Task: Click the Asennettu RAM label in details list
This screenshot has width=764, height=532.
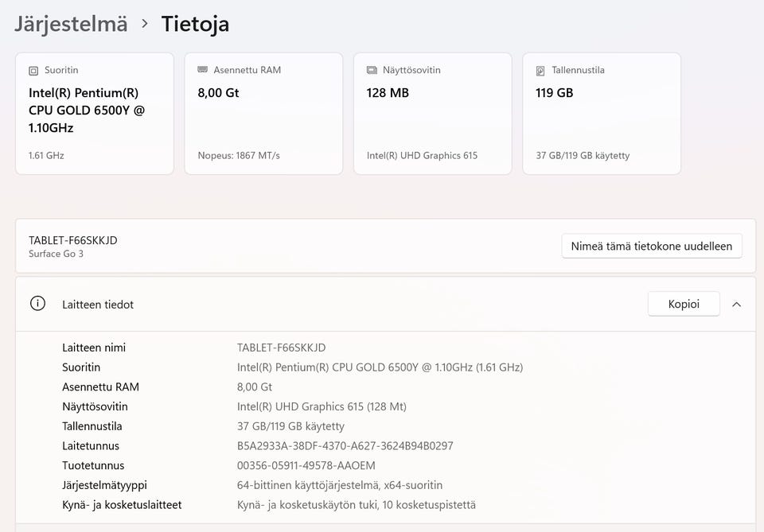Action: [x=100, y=387]
